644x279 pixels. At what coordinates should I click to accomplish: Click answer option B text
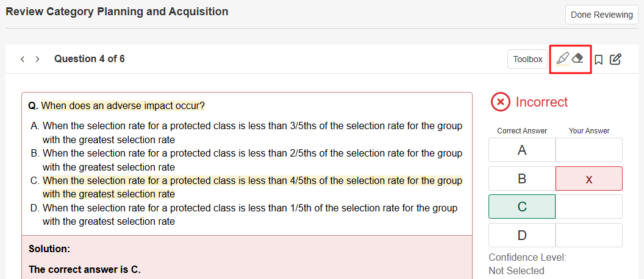point(252,154)
